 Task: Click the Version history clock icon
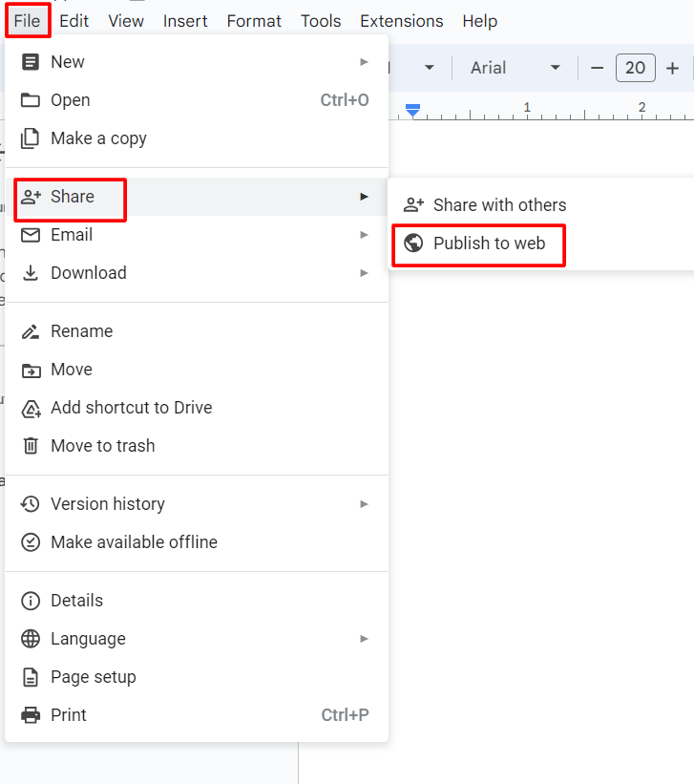coord(31,504)
